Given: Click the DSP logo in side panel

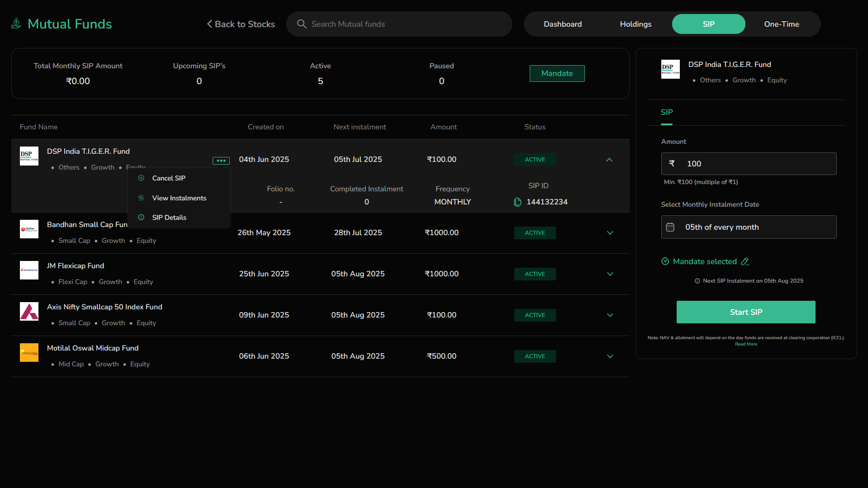Looking at the screenshot, I should coord(670,69).
